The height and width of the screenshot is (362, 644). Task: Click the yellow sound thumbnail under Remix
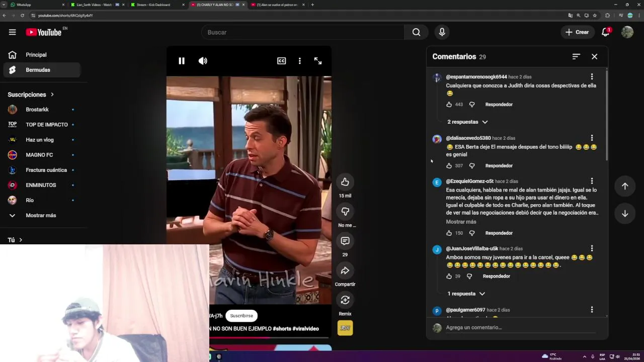345,328
